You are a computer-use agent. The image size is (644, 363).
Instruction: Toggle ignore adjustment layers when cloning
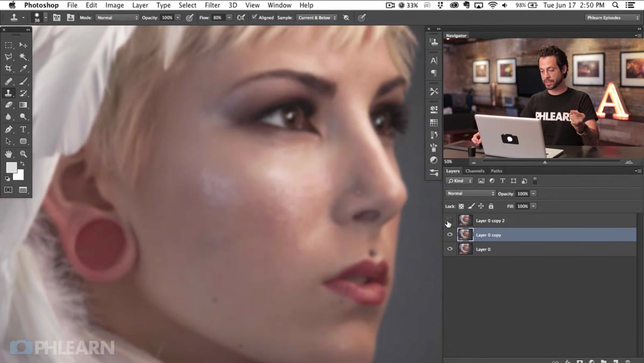(x=346, y=18)
